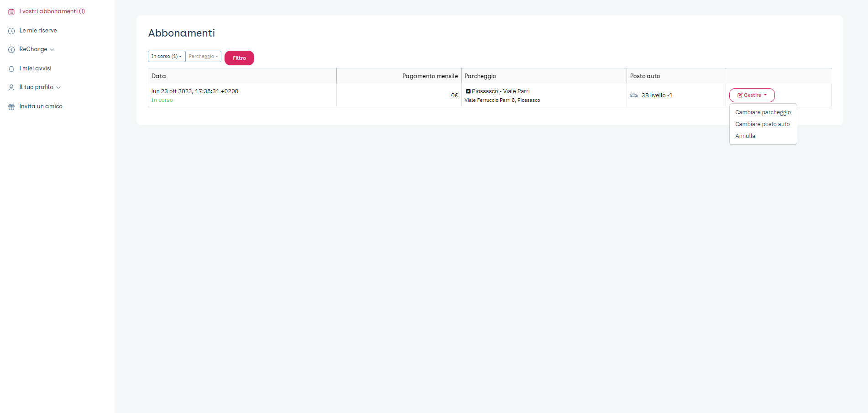Click the clock icon beside Le mie riserve
This screenshot has width=868, height=413.
point(11,31)
